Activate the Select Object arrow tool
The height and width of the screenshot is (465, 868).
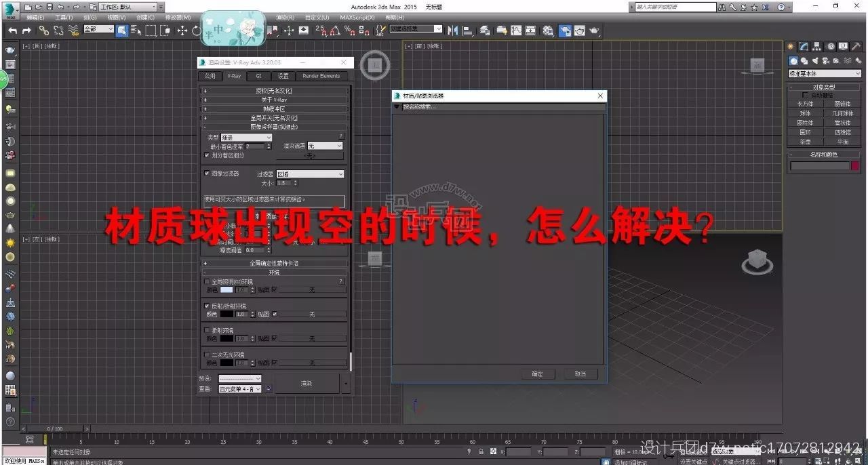[122, 31]
